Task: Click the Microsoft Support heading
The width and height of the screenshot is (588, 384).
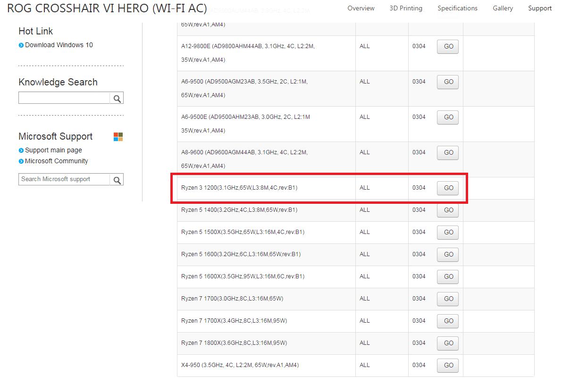Action: (x=55, y=136)
